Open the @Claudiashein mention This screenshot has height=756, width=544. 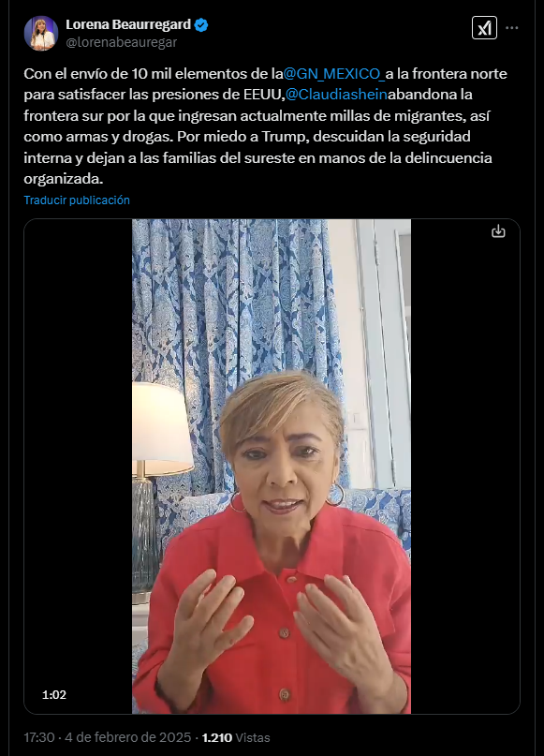tap(336, 95)
